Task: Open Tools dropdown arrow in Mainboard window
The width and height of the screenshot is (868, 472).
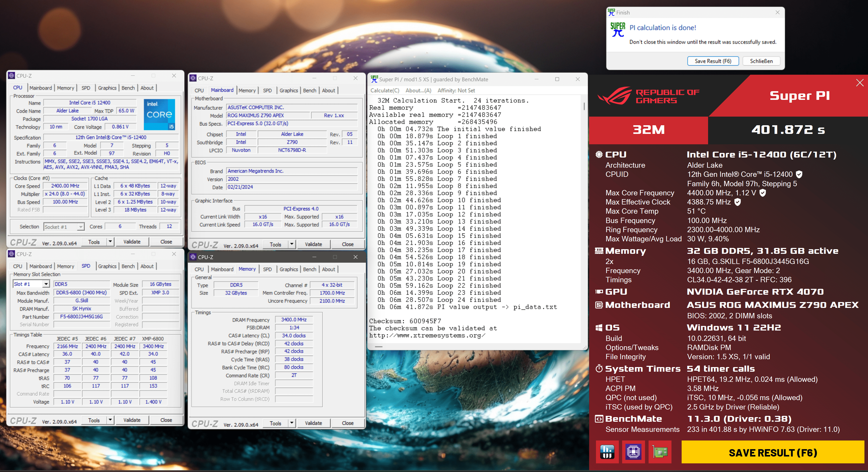Action: point(292,244)
